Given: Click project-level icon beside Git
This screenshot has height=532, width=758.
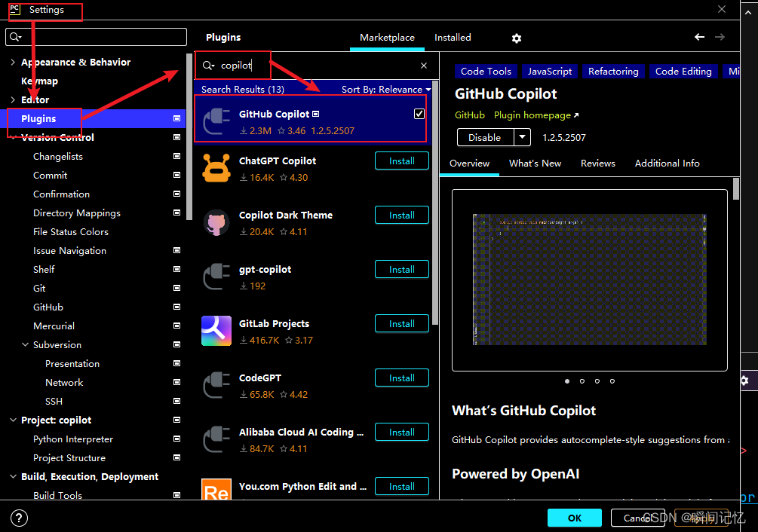Looking at the screenshot, I should click(177, 288).
